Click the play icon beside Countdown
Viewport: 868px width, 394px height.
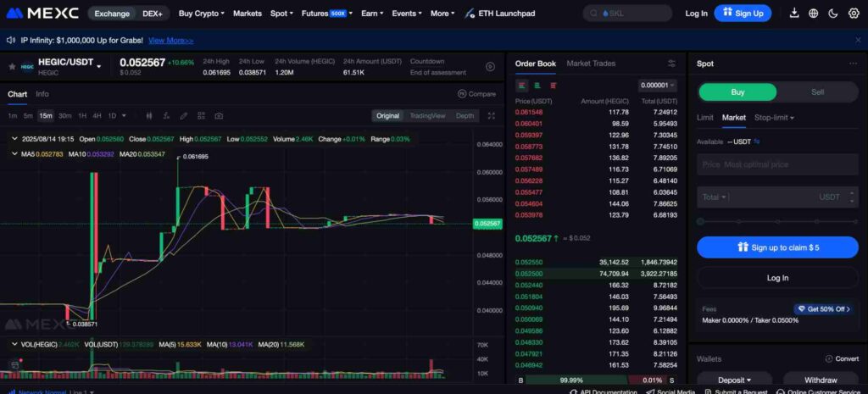coord(490,66)
